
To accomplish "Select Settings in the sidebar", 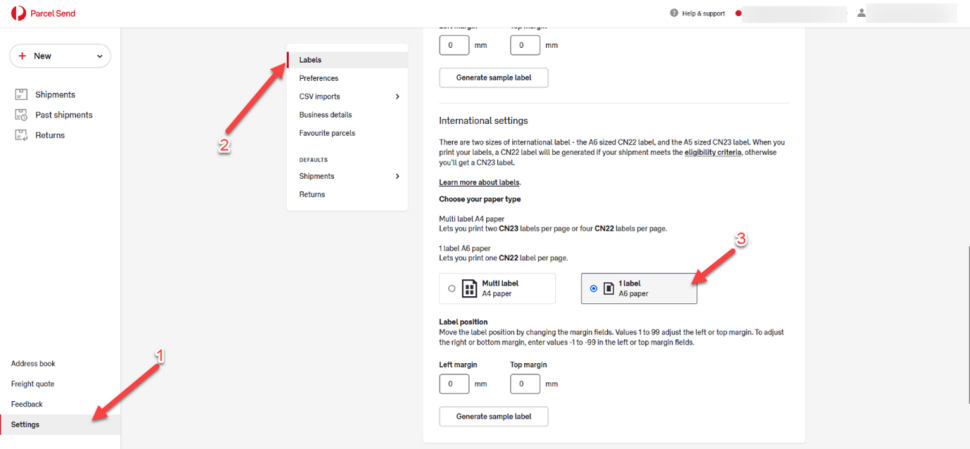I will [60, 425].
